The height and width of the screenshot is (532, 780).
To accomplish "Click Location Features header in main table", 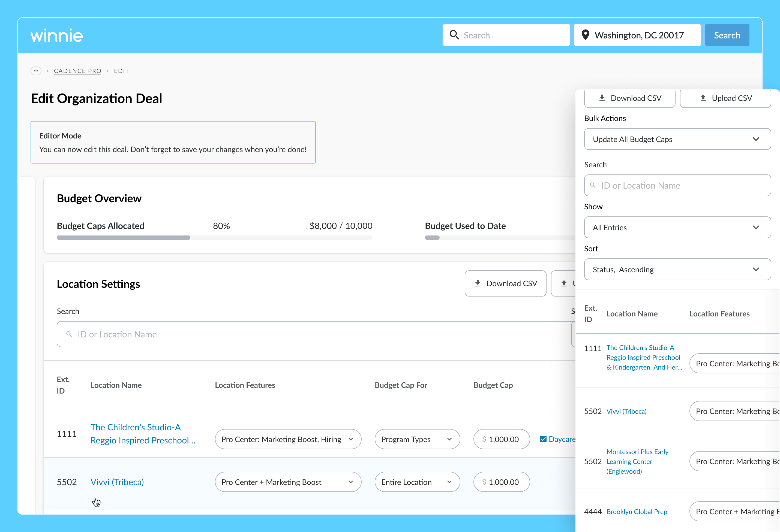I will (x=245, y=385).
